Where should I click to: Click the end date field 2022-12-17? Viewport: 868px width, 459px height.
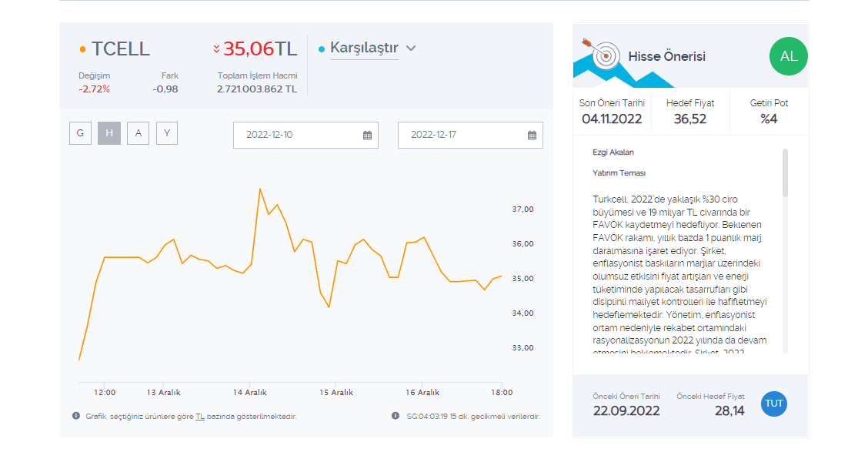470,136
